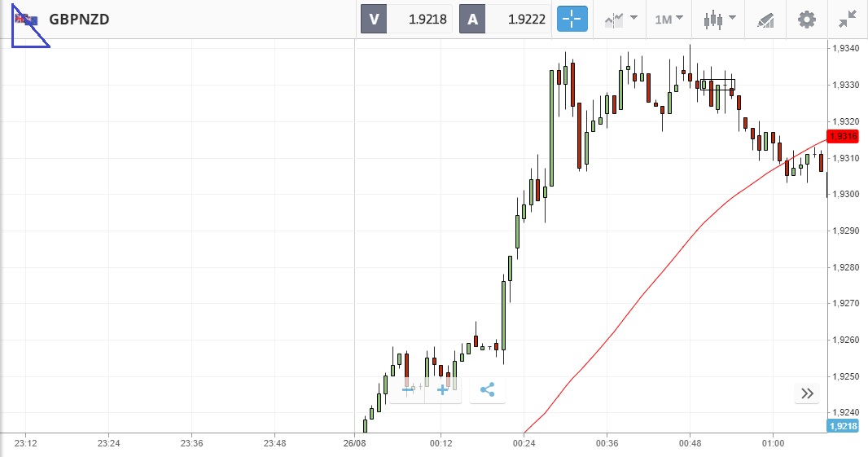The image size is (868, 457).
Task: Share the chart
Action: click(x=487, y=390)
